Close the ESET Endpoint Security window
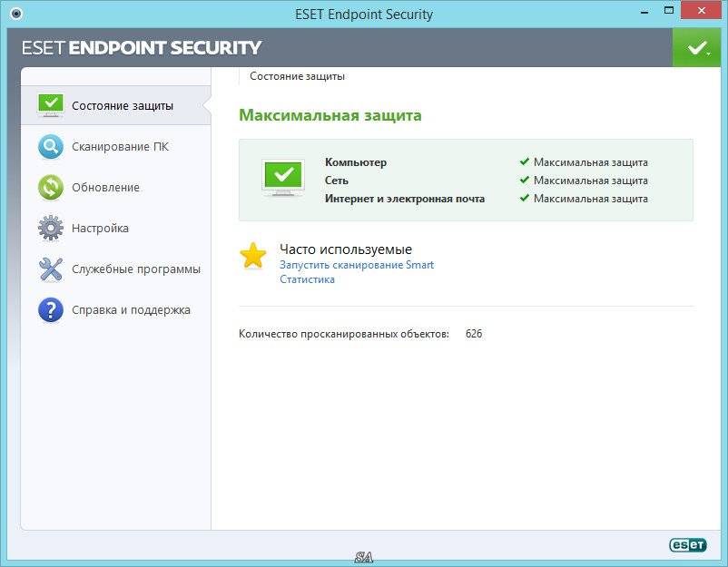Screen dimensions: 728x567 point(701,11)
